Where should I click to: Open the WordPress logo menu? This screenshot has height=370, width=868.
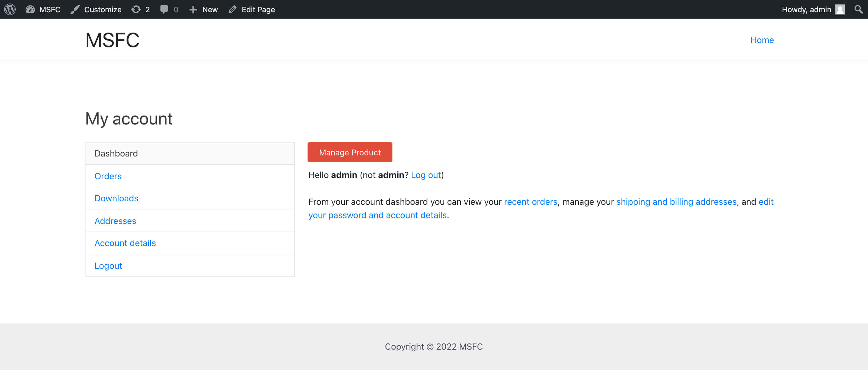click(10, 9)
